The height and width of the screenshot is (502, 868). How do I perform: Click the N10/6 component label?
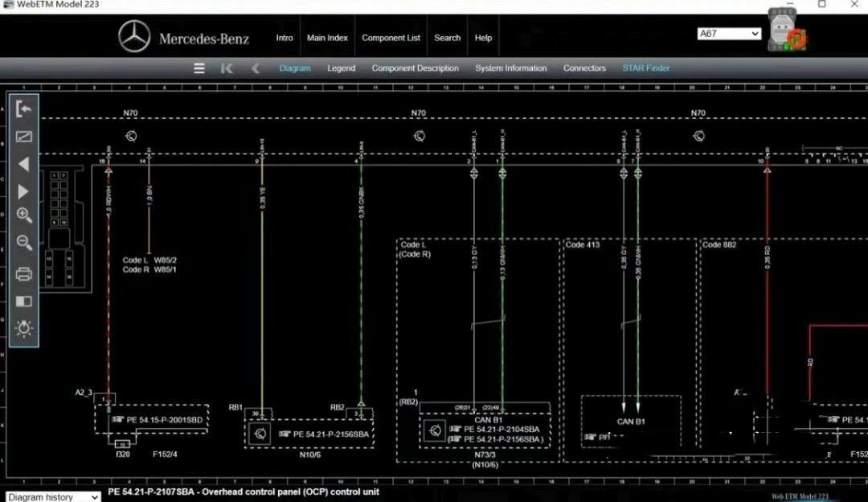pos(310,455)
